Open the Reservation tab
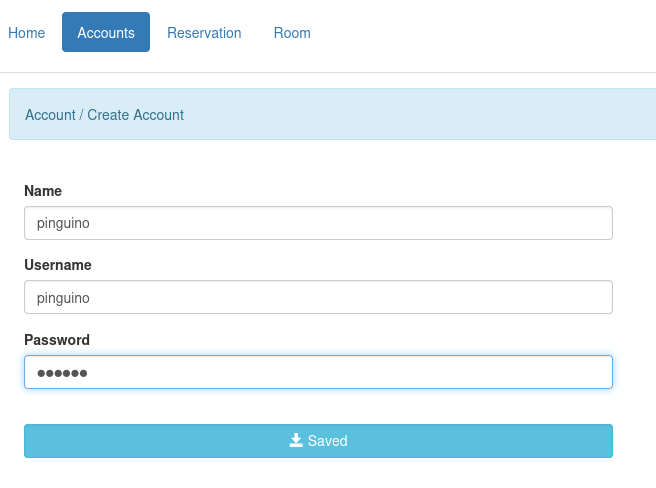 click(204, 33)
